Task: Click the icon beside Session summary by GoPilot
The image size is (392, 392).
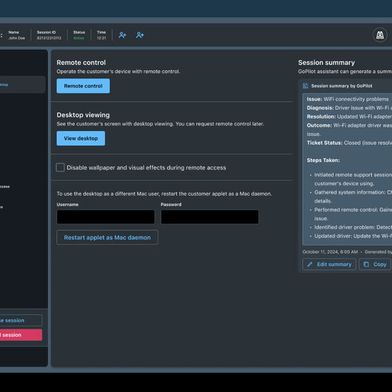Action: [x=305, y=86]
